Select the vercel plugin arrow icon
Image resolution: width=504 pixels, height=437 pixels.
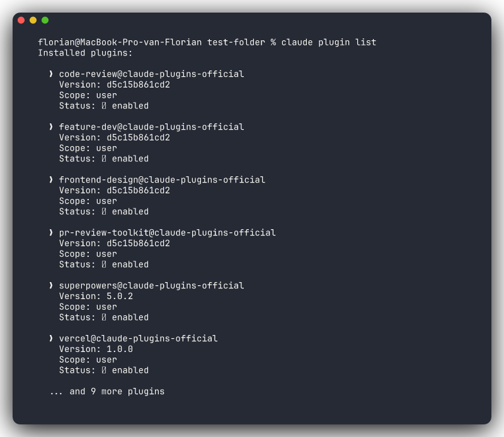(52, 338)
